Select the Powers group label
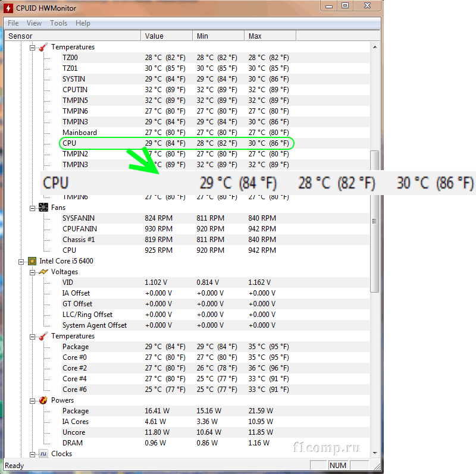 pyautogui.click(x=62, y=400)
